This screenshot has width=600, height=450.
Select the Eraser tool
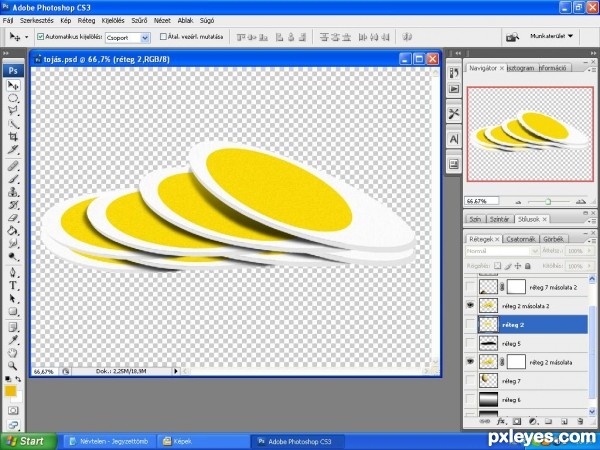13,218
